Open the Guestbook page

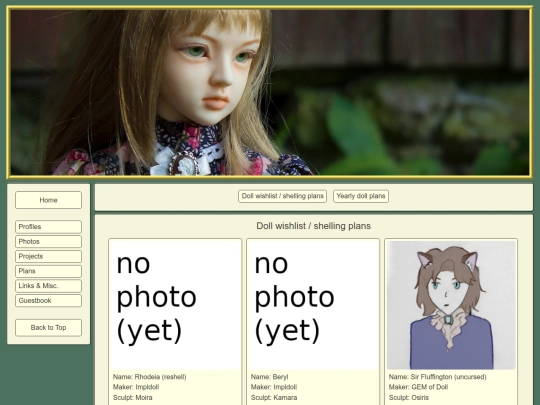coord(48,301)
